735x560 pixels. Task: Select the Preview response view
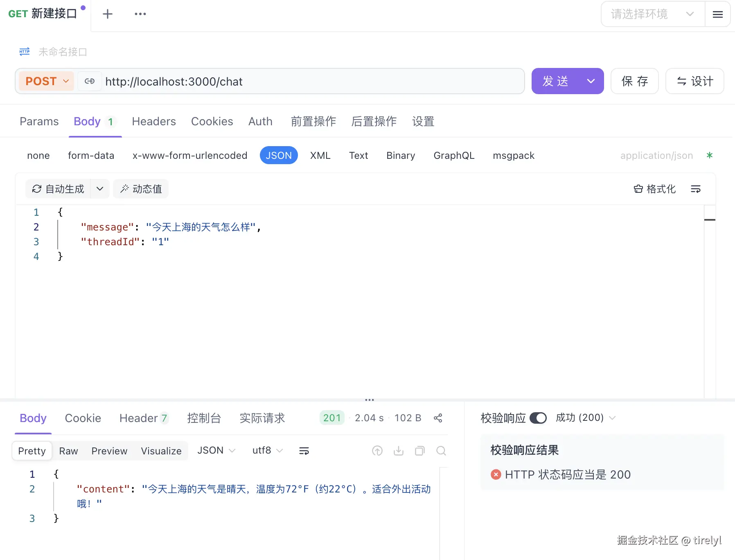coord(109,451)
